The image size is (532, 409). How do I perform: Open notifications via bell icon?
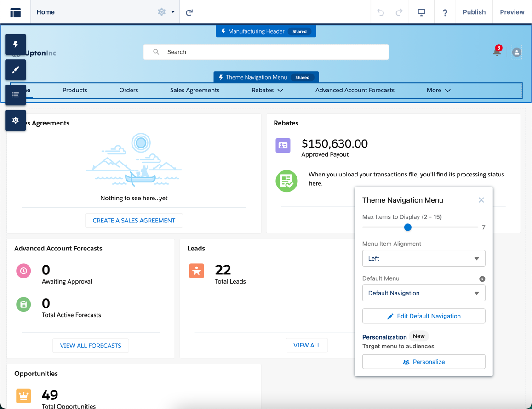pos(497,52)
